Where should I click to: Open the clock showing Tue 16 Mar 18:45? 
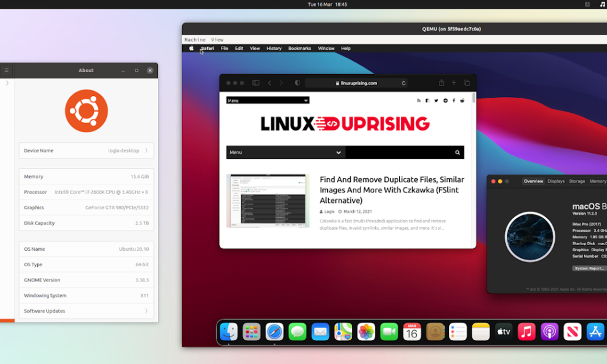327,4
